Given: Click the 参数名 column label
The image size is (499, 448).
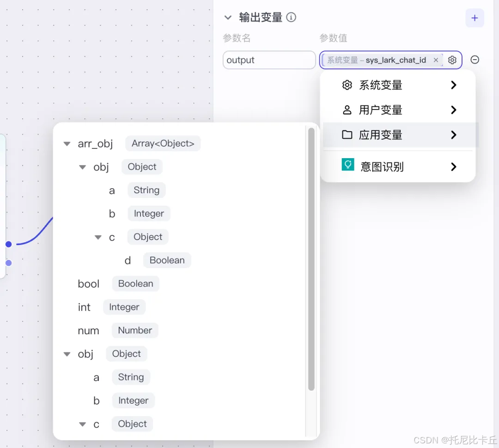Looking at the screenshot, I should (237, 38).
